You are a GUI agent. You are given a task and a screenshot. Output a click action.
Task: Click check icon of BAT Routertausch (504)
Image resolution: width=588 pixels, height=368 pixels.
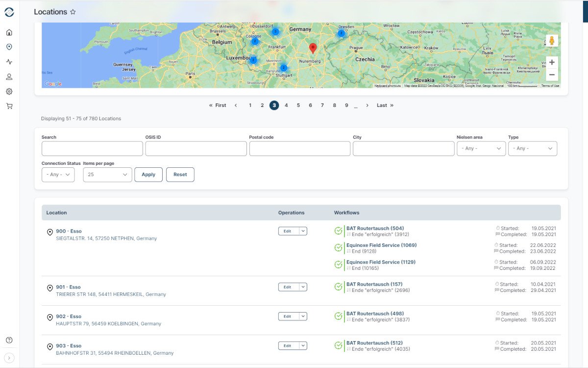[x=338, y=231]
